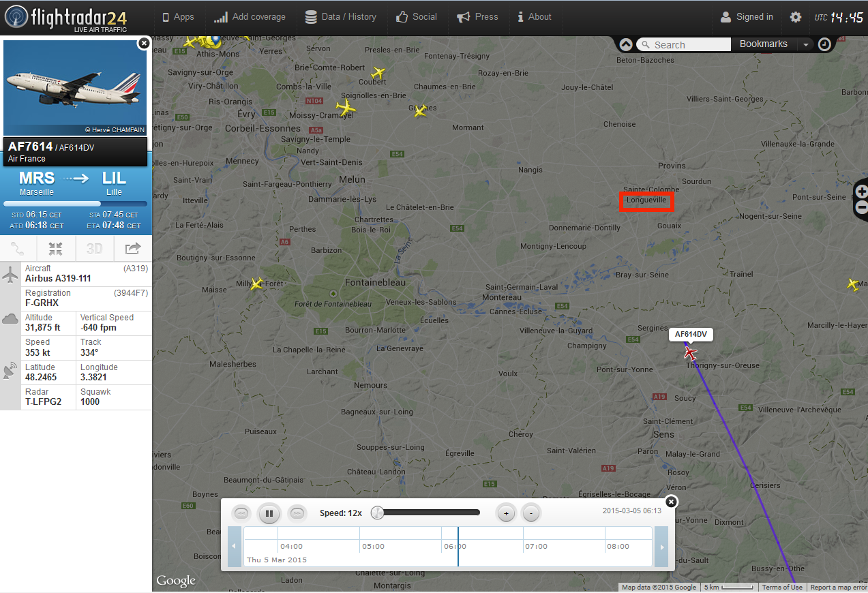
Task: Open settings with the gear icon
Action: (x=795, y=17)
